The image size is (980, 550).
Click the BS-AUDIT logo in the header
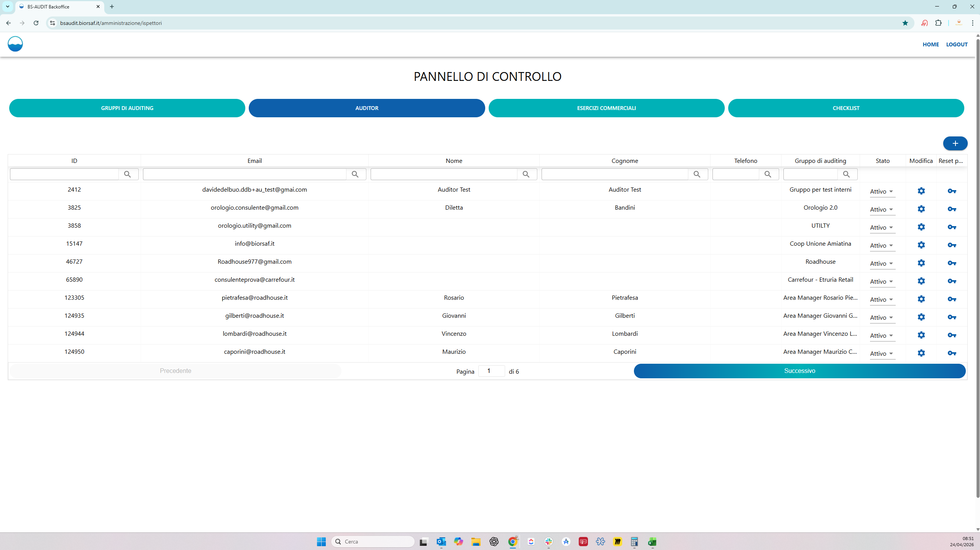click(x=15, y=44)
